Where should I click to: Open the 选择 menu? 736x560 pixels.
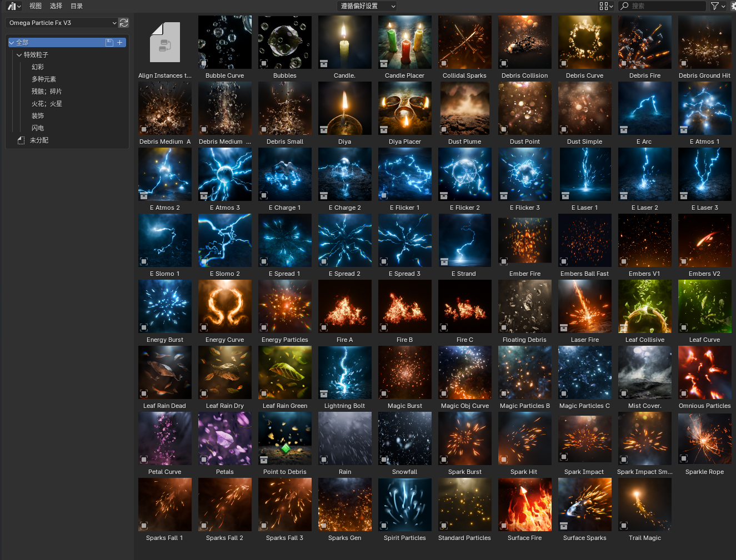pos(56,6)
